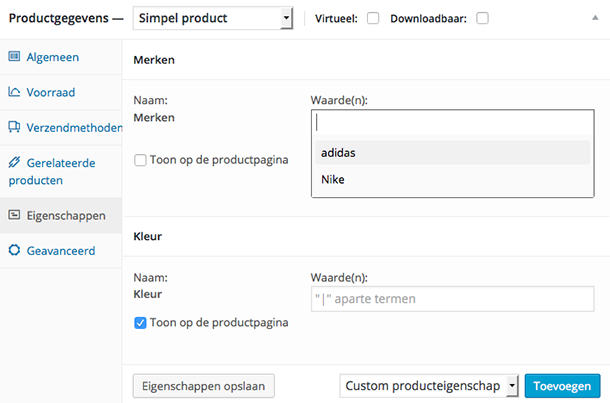Choose Nike from the Merken values list
This screenshot has width=610, height=403.
pyautogui.click(x=452, y=179)
